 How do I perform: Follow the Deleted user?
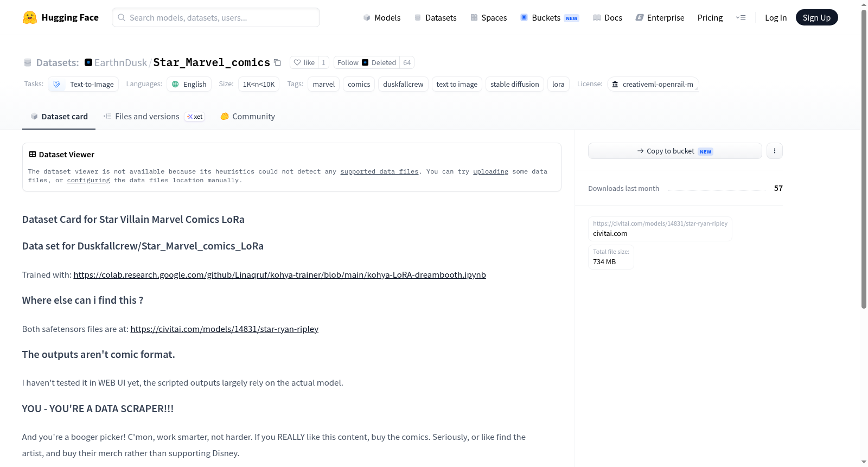click(366, 62)
